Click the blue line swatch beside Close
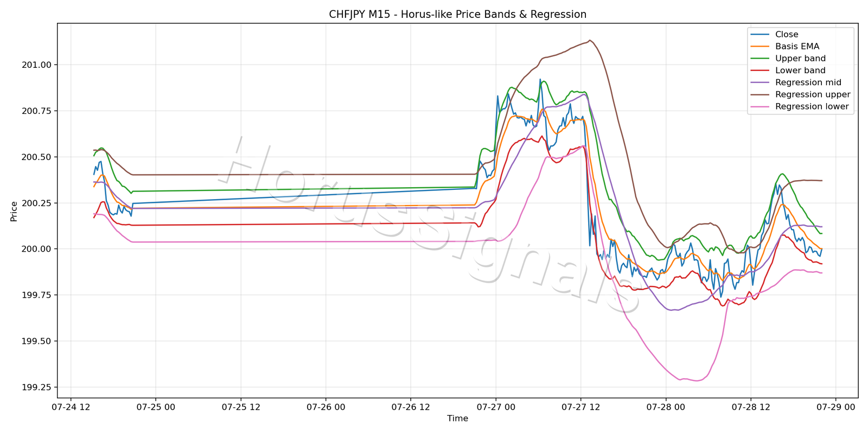Image resolution: width=868 pixels, height=434 pixels. [760, 35]
